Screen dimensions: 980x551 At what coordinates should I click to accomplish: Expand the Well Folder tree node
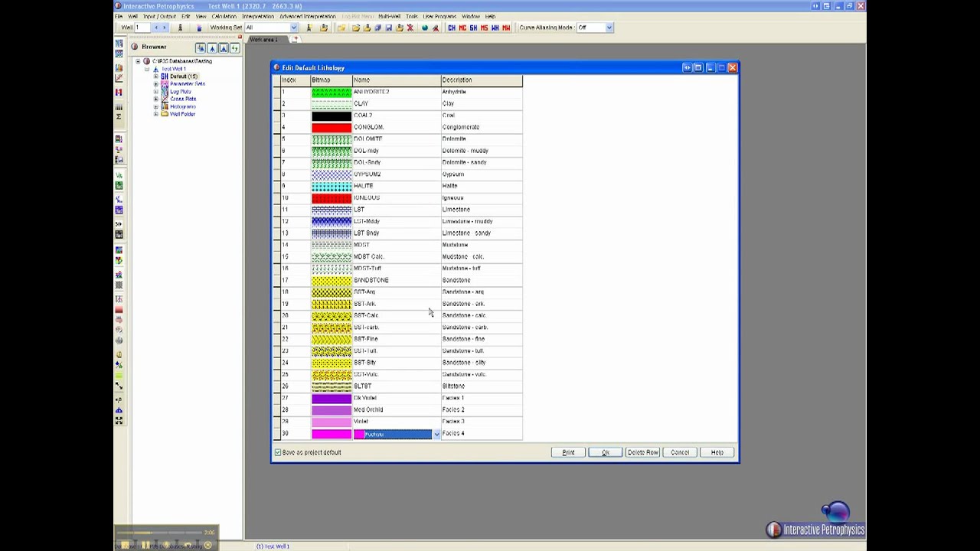point(156,114)
